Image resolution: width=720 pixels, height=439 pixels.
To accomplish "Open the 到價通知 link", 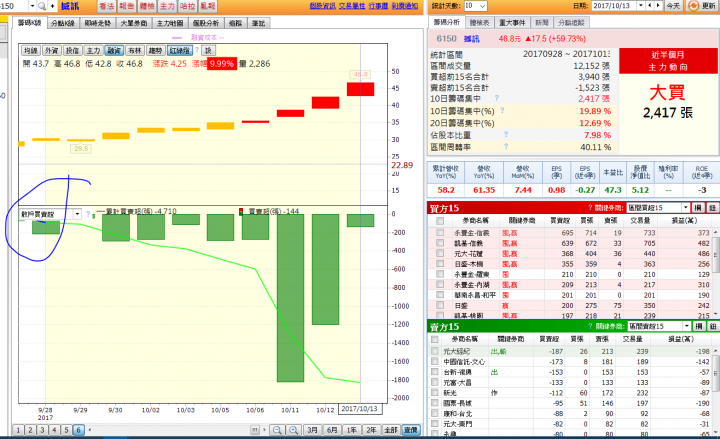I will click(405, 6).
